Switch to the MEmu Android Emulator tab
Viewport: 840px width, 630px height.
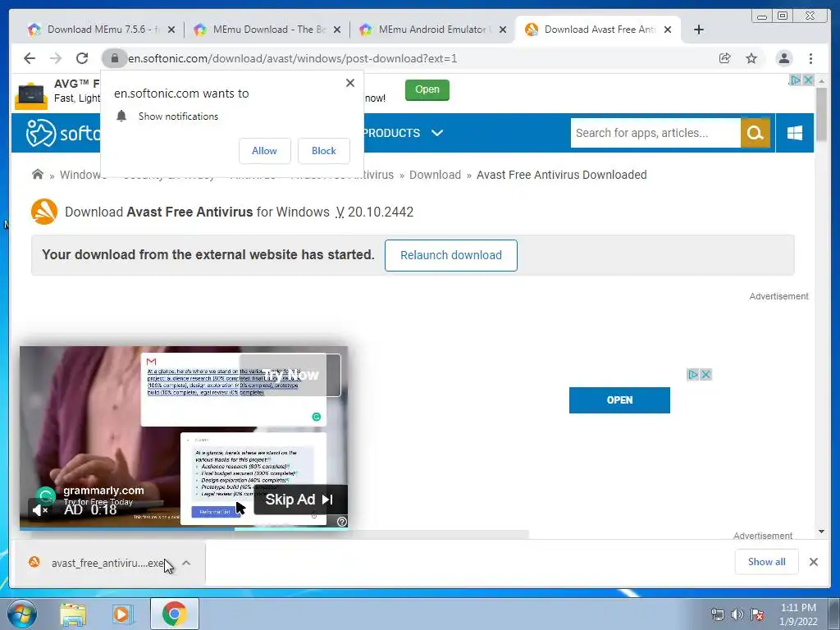pos(433,30)
